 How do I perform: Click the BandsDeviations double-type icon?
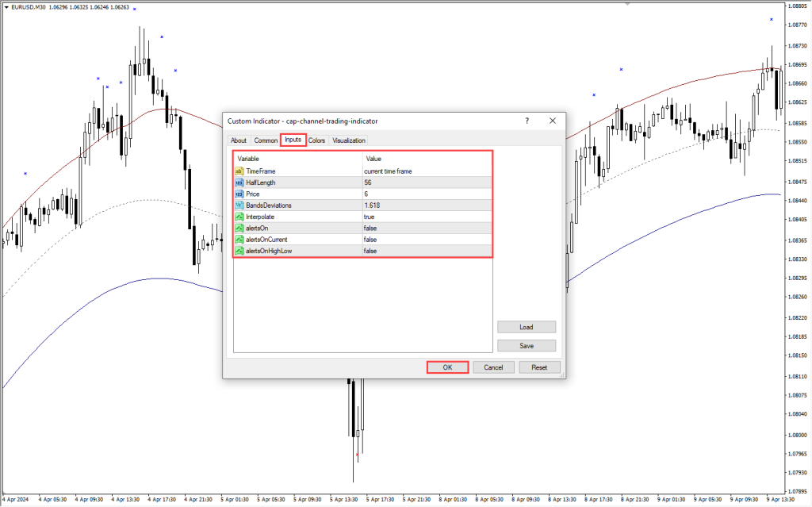click(x=239, y=205)
